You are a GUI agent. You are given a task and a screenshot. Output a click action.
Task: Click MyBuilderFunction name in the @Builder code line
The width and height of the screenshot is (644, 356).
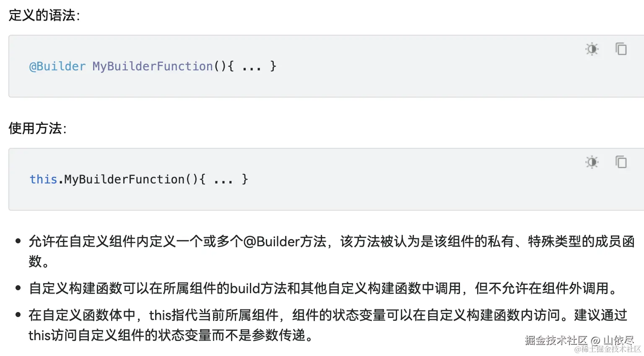(x=152, y=67)
